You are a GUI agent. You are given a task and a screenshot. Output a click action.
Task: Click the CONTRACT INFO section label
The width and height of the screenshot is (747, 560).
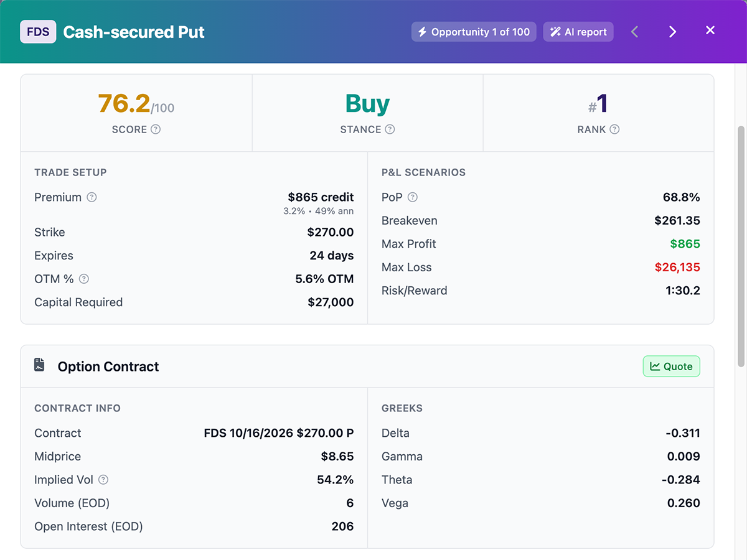click(77, 408)
